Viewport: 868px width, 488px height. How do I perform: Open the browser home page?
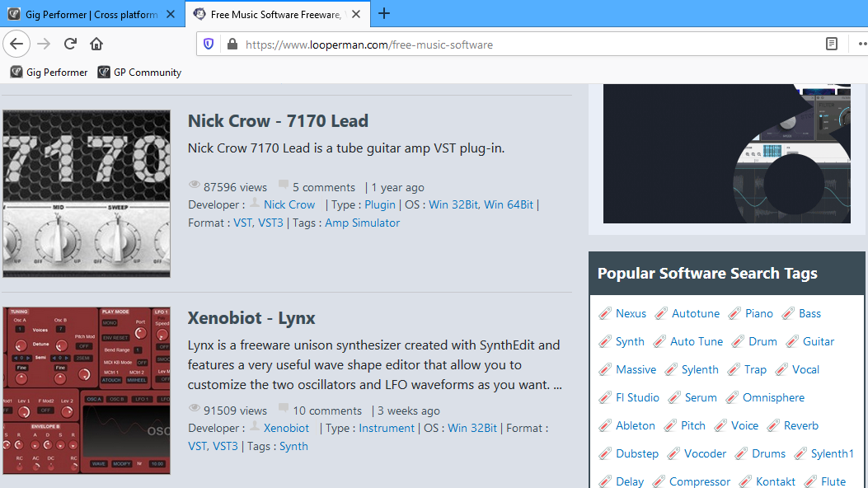pyautogui.click(x=96, y=45)
